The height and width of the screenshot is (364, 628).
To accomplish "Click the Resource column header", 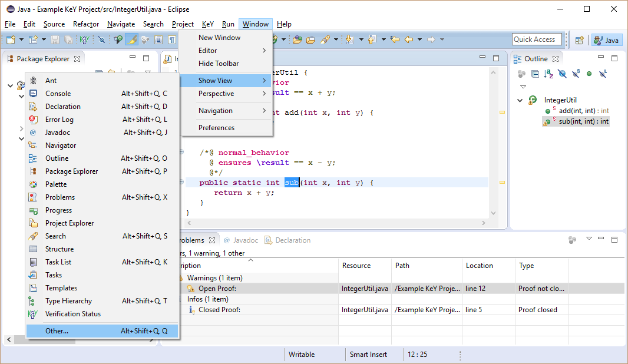I will [365, 266].
